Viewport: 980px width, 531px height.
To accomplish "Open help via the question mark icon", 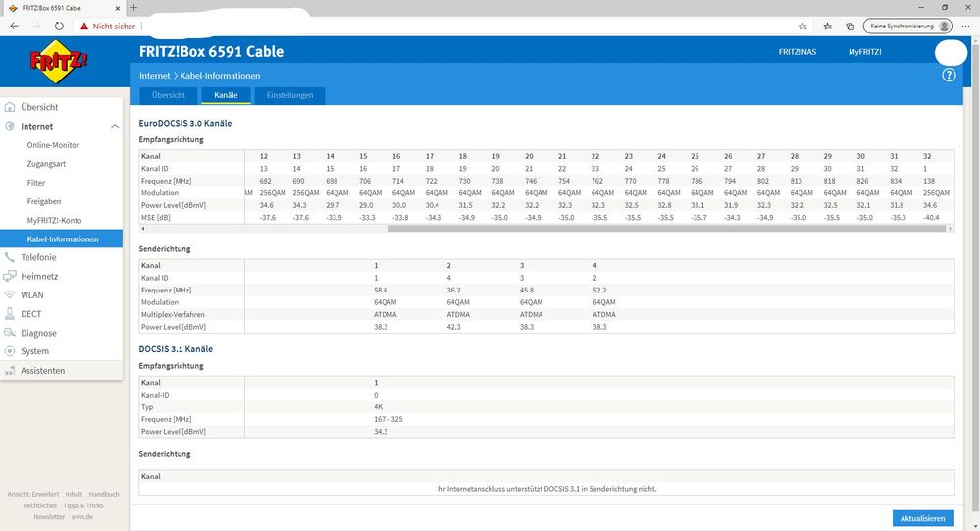I will 949,75.
